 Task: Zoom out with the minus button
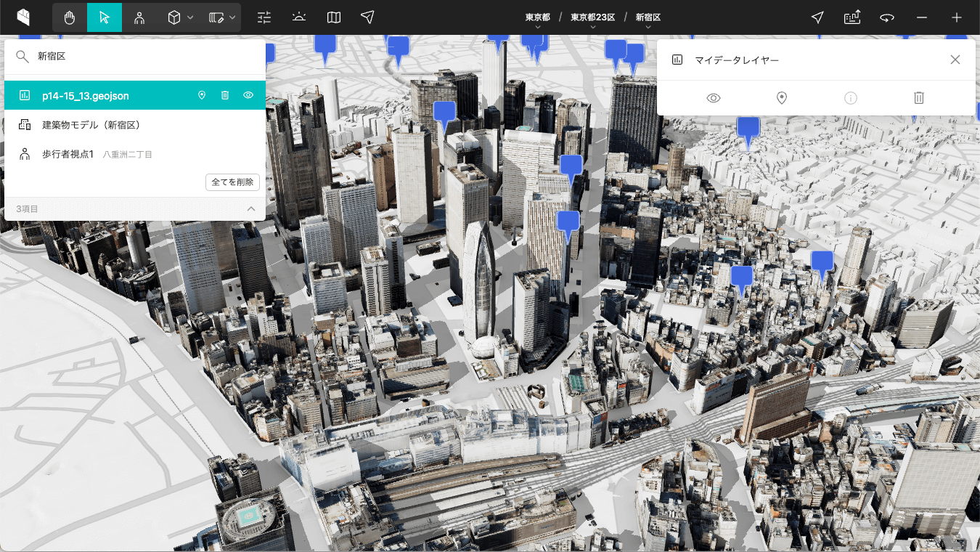(922, 17)
